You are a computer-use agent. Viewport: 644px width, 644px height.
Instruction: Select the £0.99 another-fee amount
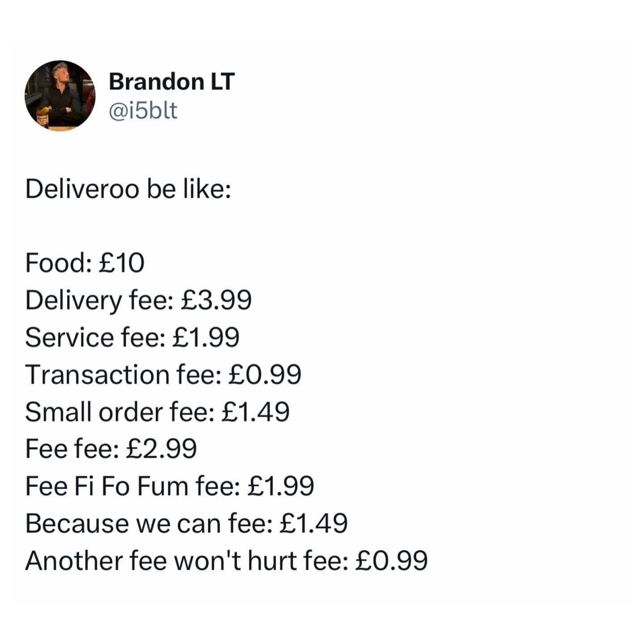tap(392, 560)
